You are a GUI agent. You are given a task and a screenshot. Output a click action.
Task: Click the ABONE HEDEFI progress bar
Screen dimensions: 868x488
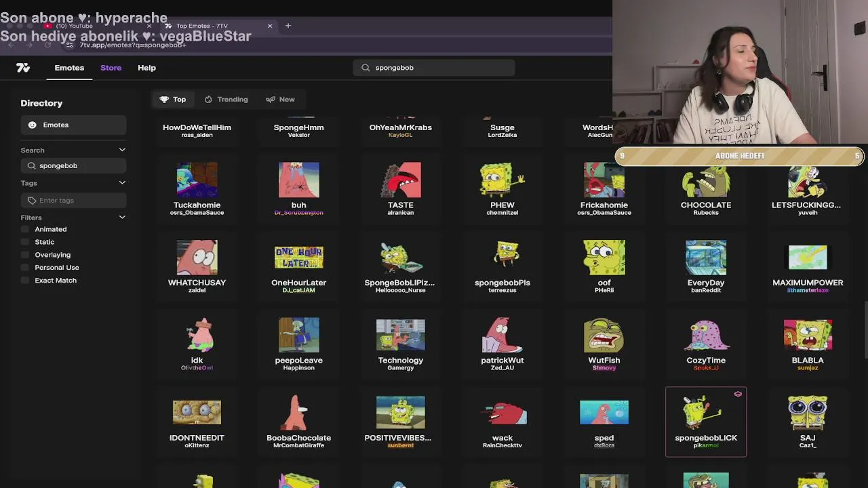pos(740,156)
